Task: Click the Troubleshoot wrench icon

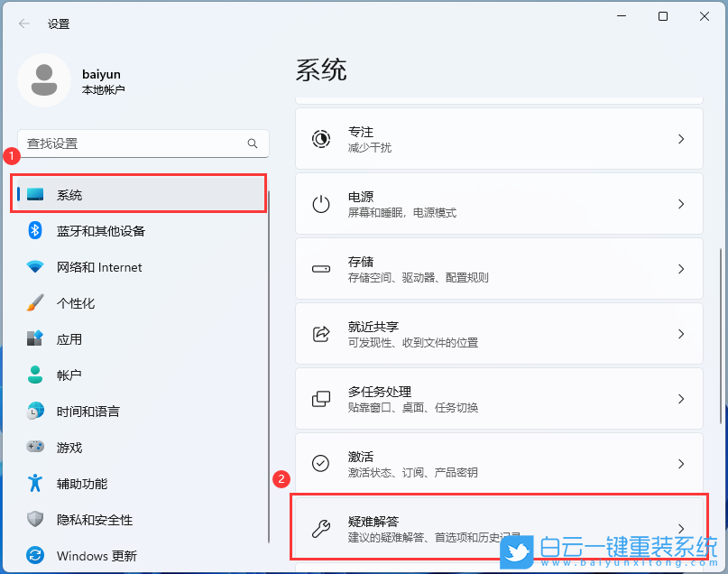Action: [321, 528]
